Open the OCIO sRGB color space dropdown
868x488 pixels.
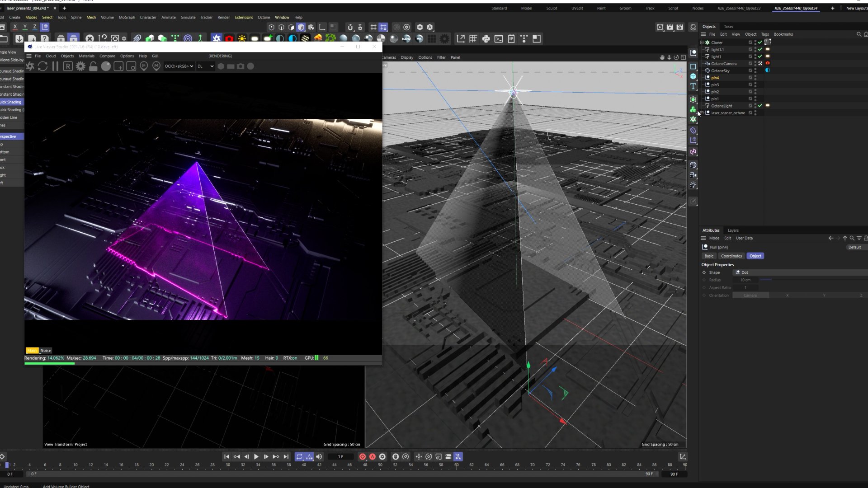coord(179,66)
